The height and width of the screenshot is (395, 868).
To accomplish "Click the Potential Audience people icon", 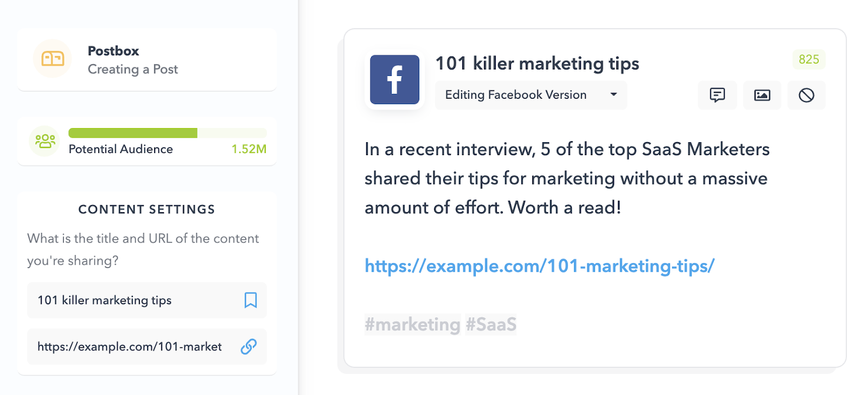I will tap(44, 141).
